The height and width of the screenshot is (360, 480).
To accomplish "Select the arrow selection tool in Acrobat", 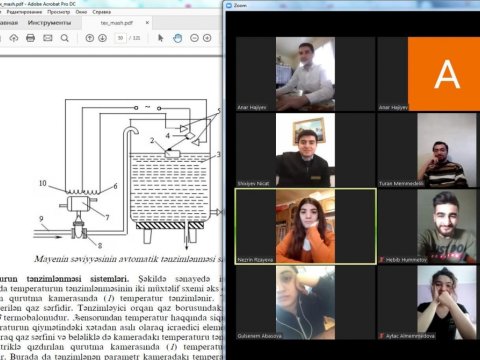I will click(161, 38).
